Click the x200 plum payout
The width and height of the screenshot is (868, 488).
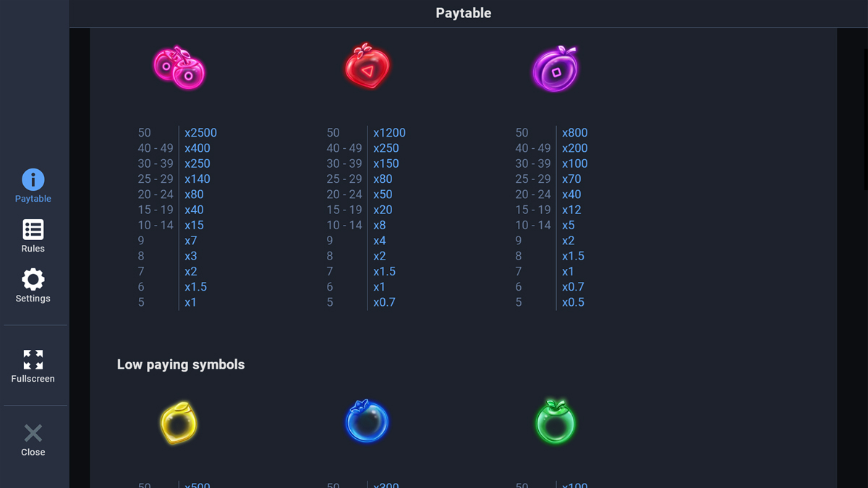(574, 148)
